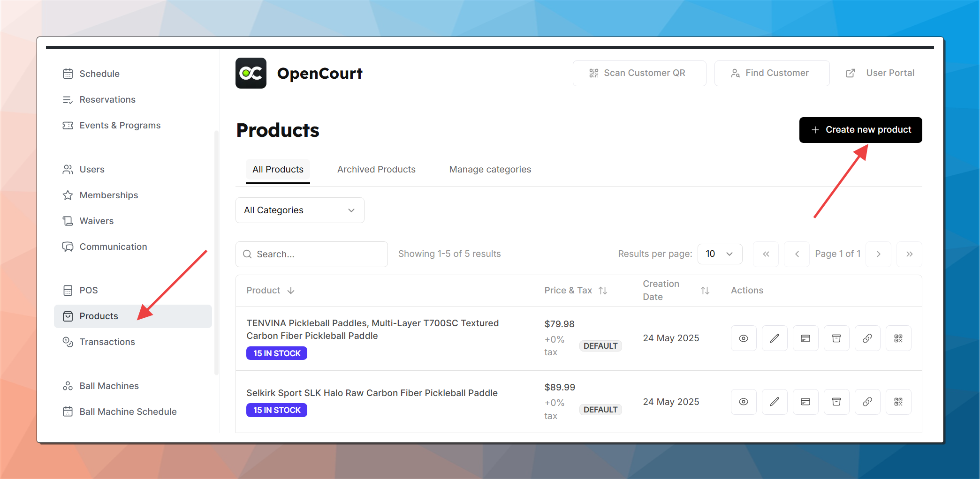980x479 pixels.
Task: Focus the product Search field
Action: pos(311,254)
